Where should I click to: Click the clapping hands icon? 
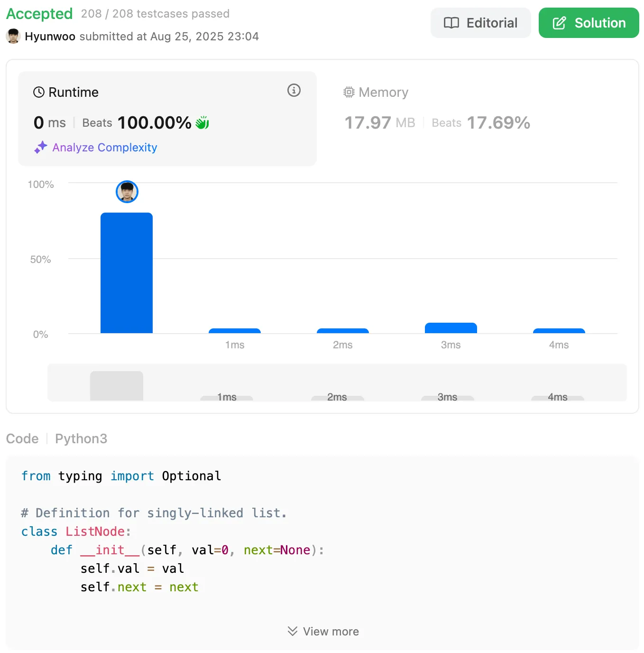tap(202, 123)
